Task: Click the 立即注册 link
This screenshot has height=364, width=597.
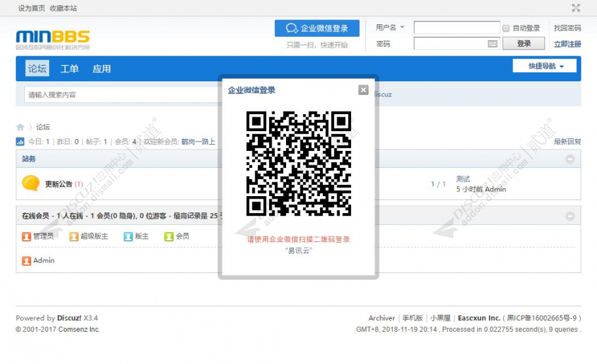Action: pos(567,44)
